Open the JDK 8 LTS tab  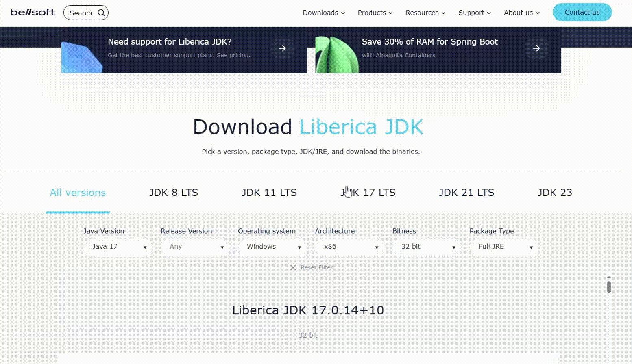pyautogui.click(x=174, y=193)
